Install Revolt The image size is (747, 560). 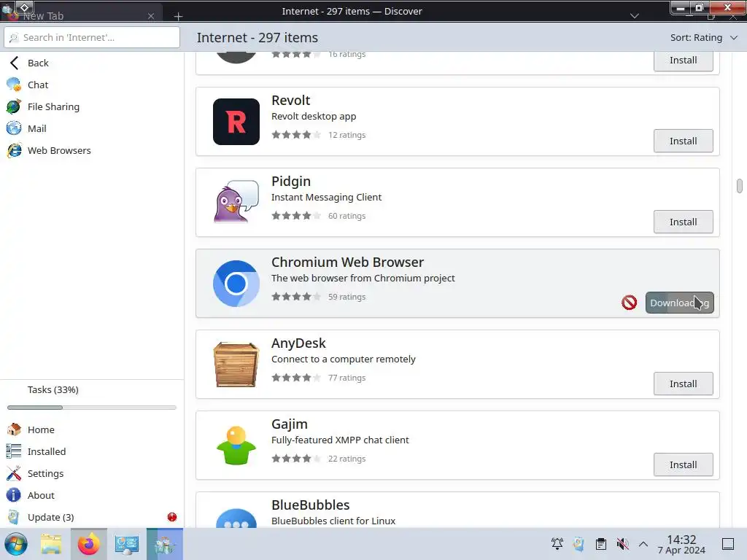[683, 141]
